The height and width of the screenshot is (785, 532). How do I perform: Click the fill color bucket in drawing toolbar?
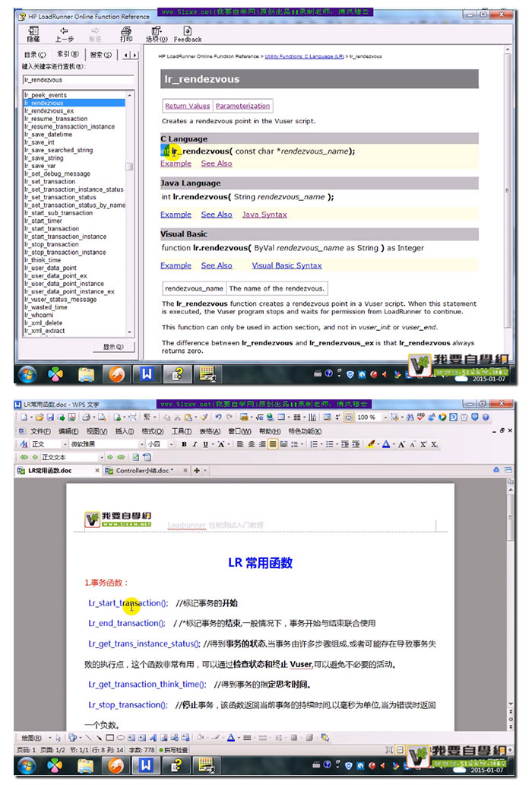point(200,737)
